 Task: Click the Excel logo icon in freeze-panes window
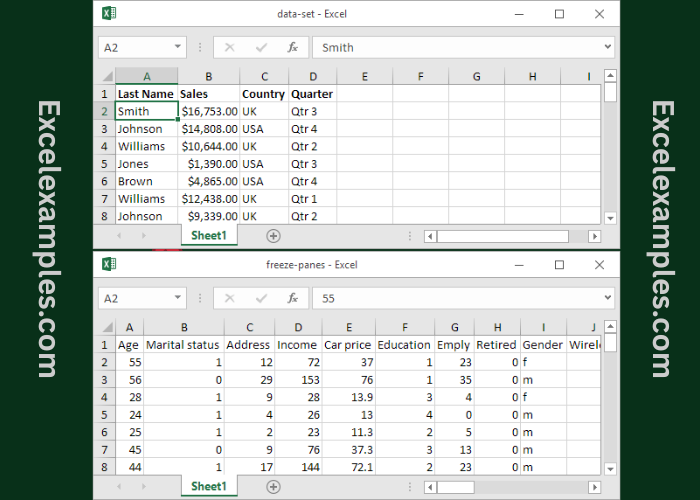(109, 264)
